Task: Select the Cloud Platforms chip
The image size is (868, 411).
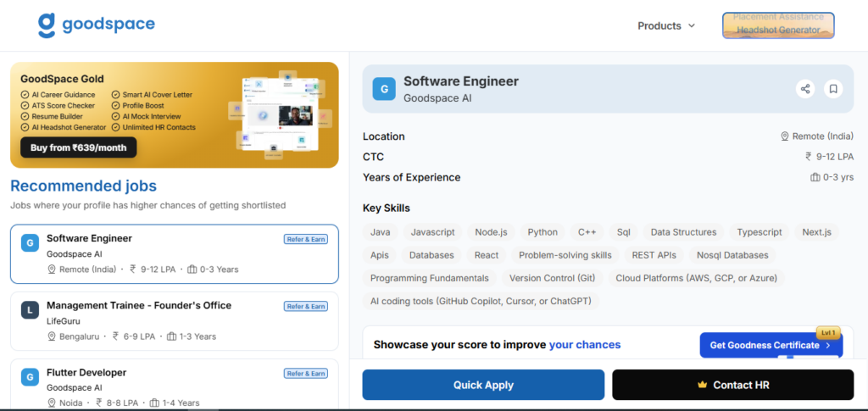Action: coord(697,278)
